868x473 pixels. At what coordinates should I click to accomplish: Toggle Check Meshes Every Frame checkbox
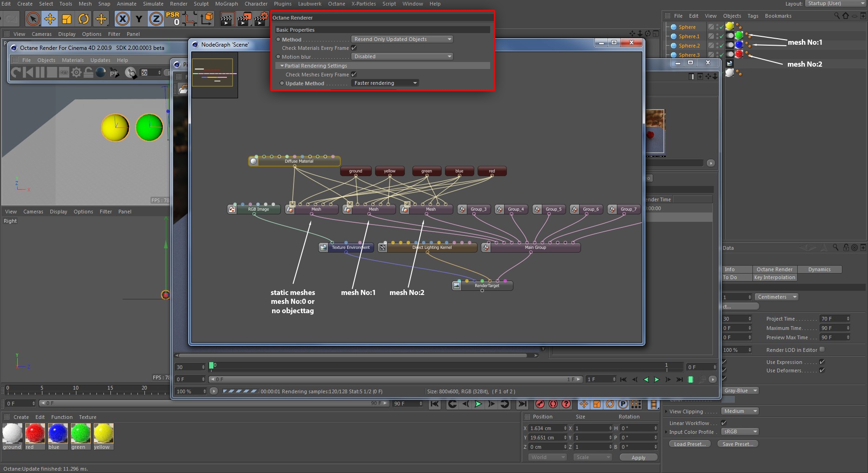(x=354, y=75)
